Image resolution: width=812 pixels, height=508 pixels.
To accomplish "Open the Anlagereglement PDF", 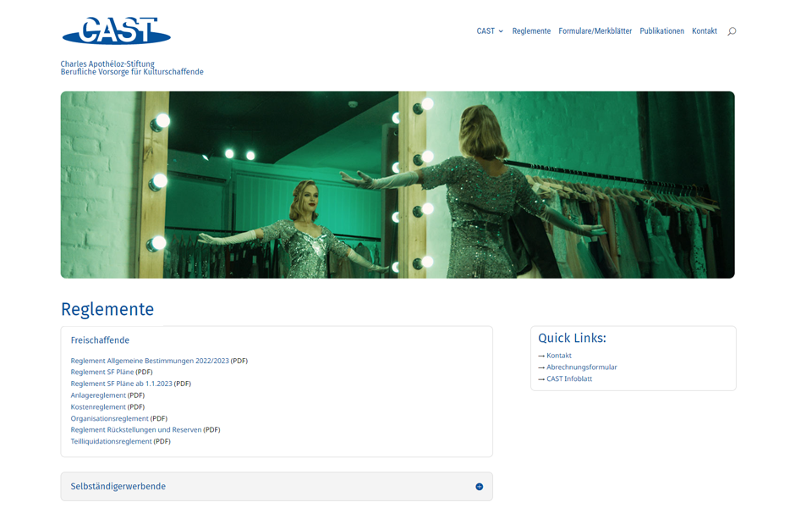I will 98,395.
